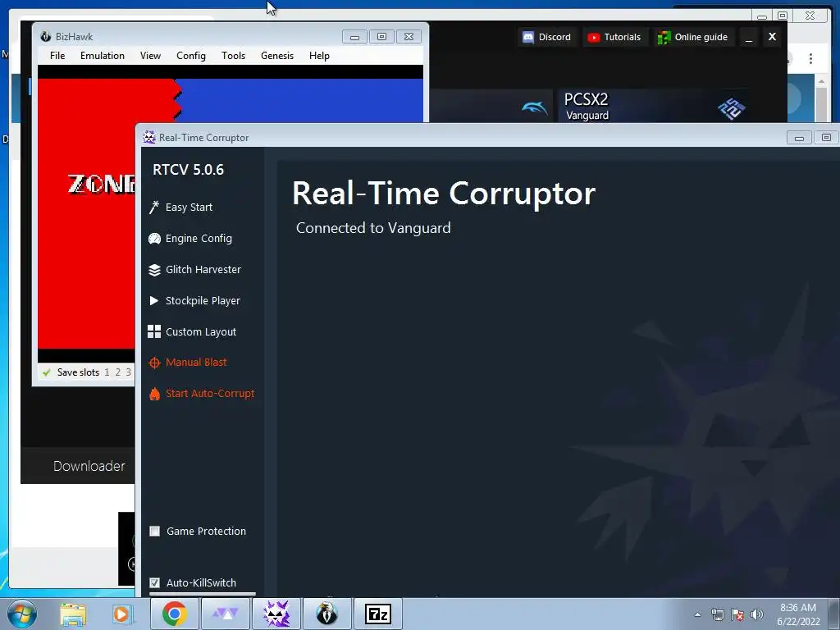Click the BizHawk title bar icon
The height and width of the screenshot is (630, 840).
pyautogui.click(x=46, y=36)
